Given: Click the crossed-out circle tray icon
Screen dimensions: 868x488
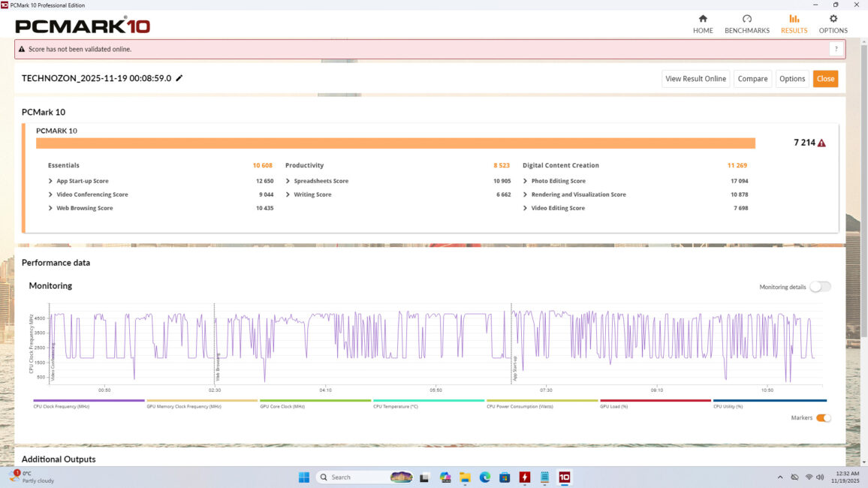Looking at the screenshot, I should 794,477.
